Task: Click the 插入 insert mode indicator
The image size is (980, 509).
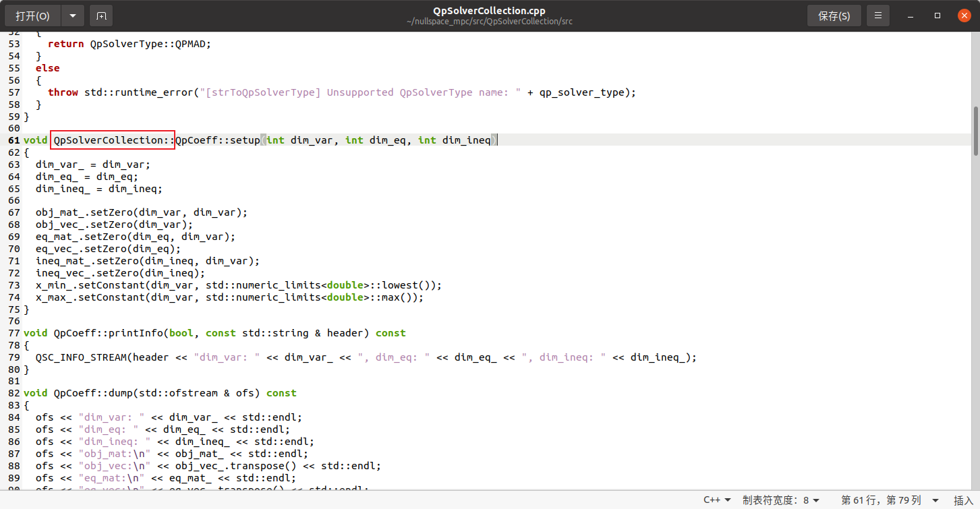Action: tap(963, 500)
